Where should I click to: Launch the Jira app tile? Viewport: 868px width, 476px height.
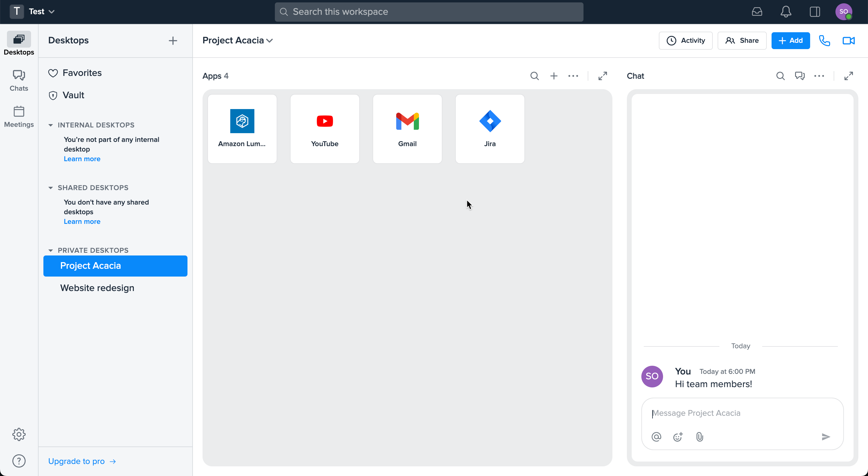[490, 129]
